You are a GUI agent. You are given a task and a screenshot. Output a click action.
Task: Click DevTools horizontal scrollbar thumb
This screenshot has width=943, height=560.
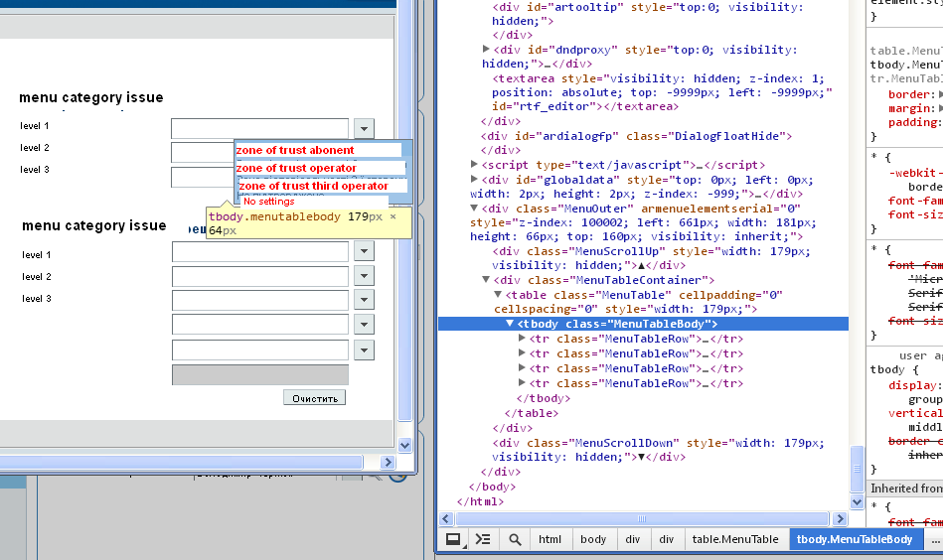point(642,518)
